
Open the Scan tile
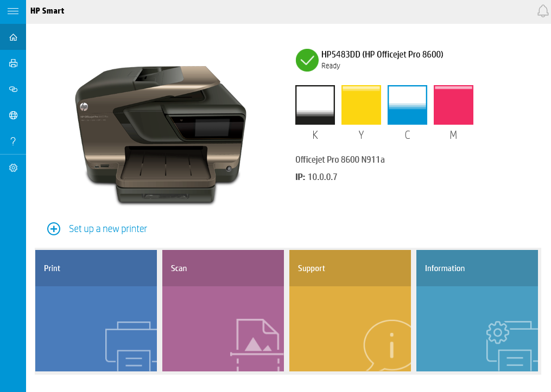tap(223, 311)
